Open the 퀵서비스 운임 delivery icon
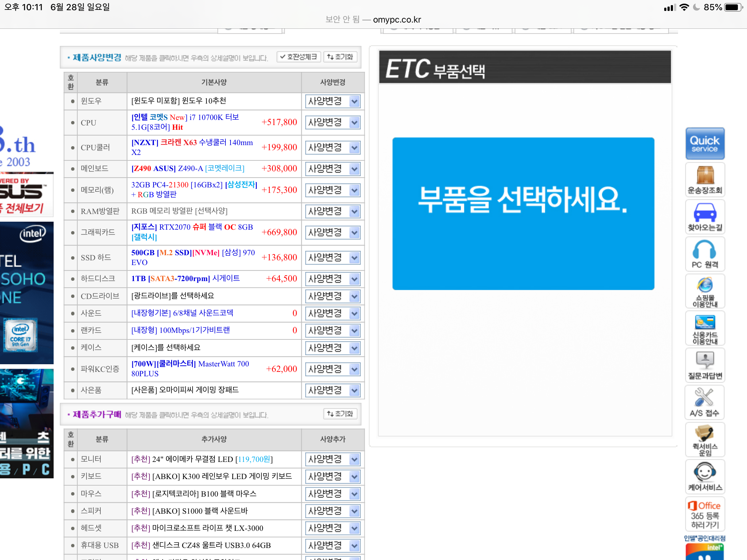 (705, 440)
